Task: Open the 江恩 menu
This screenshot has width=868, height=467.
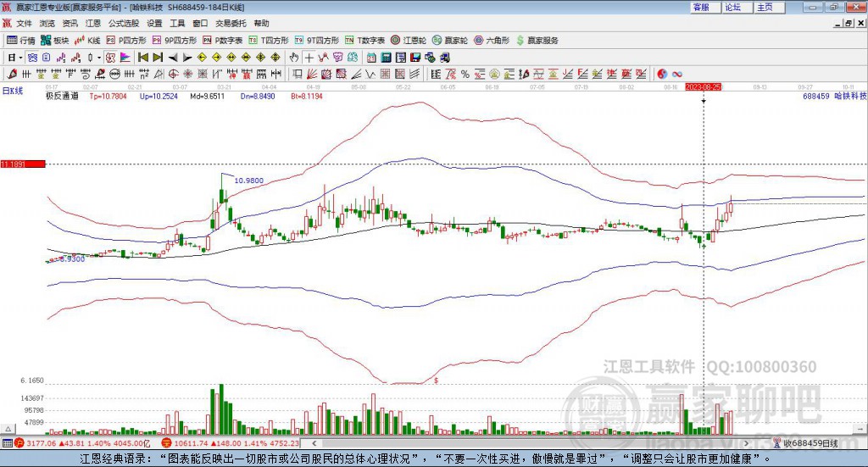Action: (x=93, y=23)
